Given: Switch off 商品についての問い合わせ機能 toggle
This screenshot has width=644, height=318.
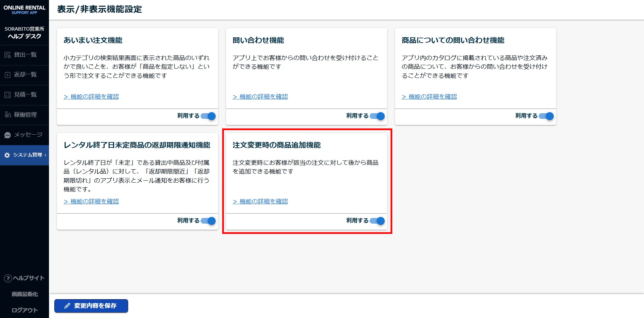Looking at the screenshot, I should point(546,116).
